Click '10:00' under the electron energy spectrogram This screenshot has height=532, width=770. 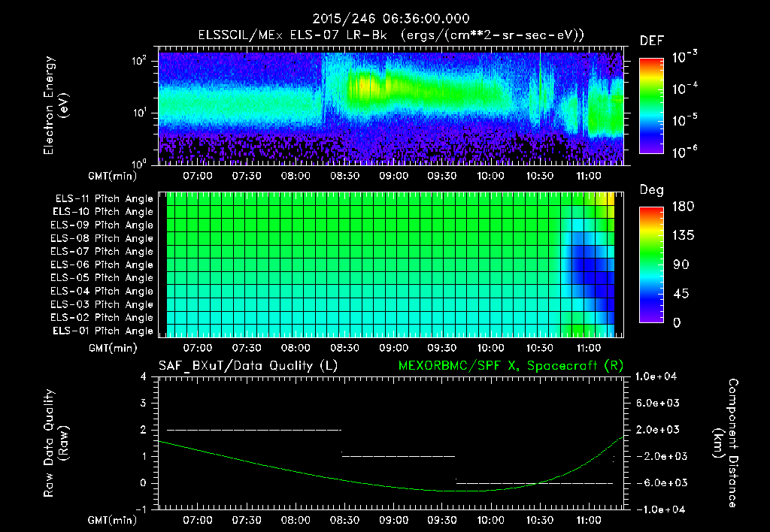pyautogui.click(x=490, y=176)
